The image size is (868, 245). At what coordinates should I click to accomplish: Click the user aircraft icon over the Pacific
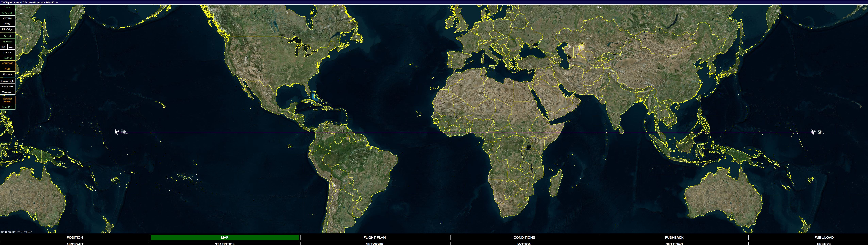click(x=117, y=132)
